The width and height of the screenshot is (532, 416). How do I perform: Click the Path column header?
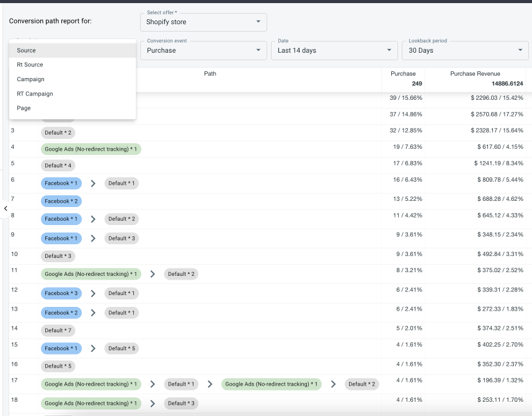click(x=210, y=74)
